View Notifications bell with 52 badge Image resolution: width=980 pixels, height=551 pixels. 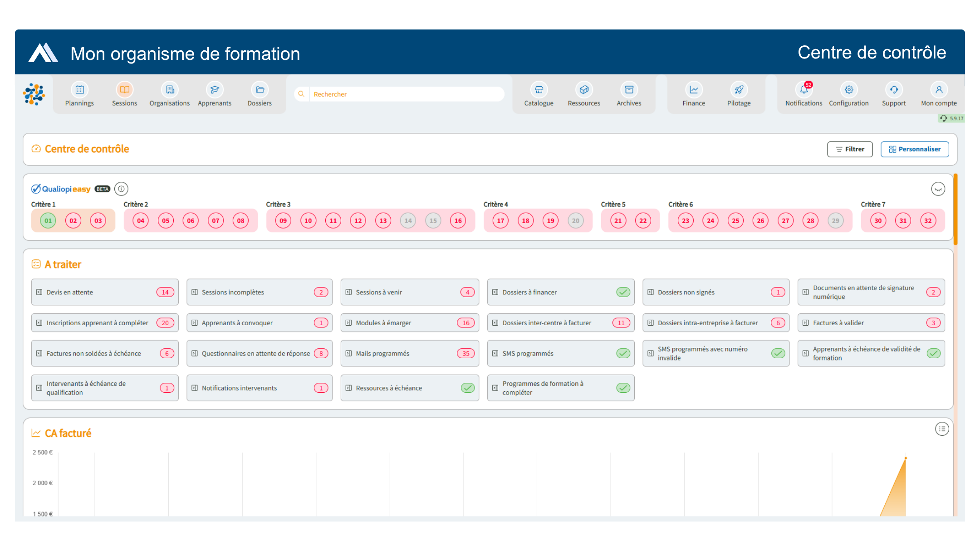click(x=804, y=94)
